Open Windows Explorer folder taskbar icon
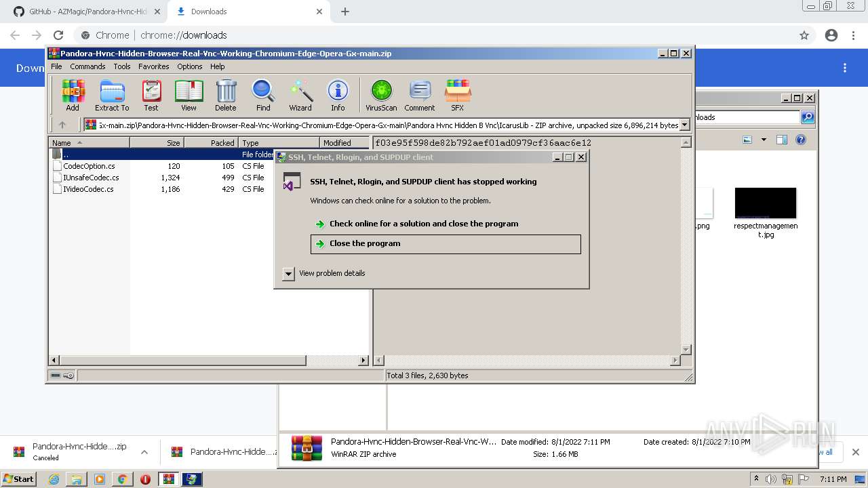This screenshot has width=868, height=488. point(77,479)
